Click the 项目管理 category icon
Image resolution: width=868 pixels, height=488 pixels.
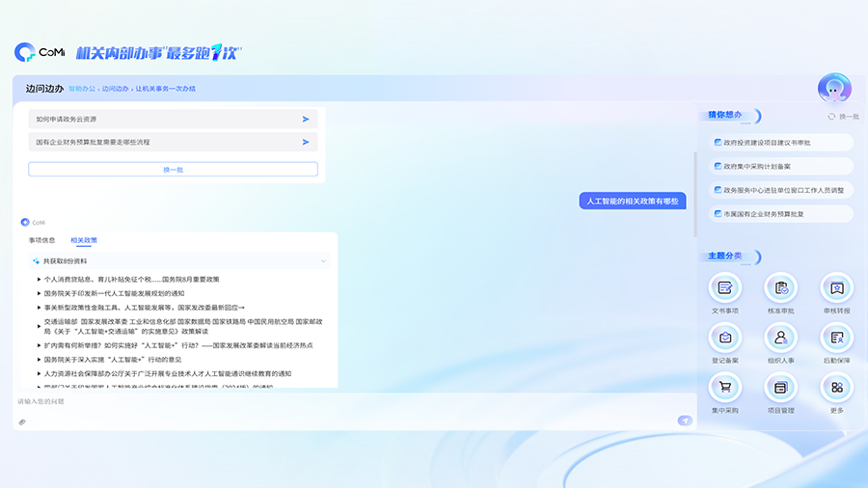[780, 388]
